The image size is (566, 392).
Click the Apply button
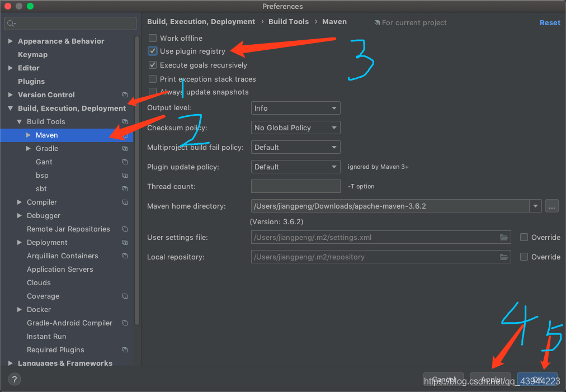pyautogui.click(x=490, y=379)
